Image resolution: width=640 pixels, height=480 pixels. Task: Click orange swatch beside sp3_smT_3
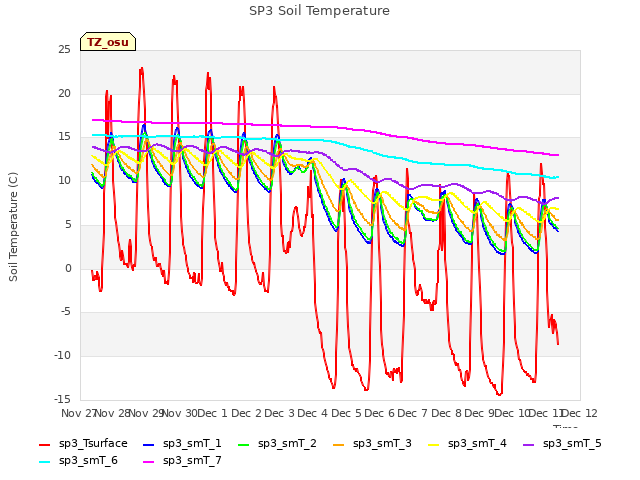pyautogui.click(x=339, y=444)
